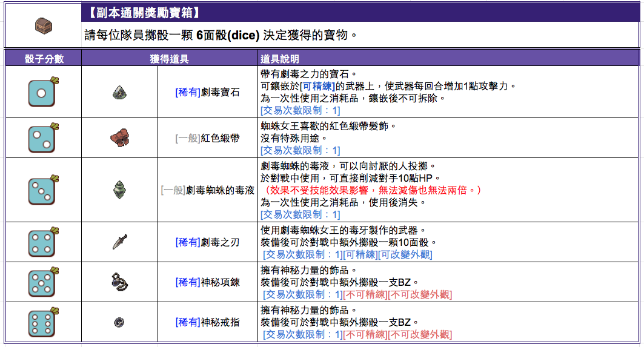644x347 pixels.
Task: Click [可精練][可改變外觀] tags in the poison blade row
Action: pyautogui.click(x=388, y=254)
